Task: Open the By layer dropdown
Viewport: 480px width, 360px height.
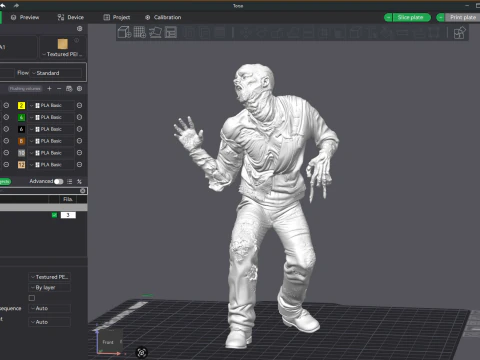Action: (x=49, y=287)
